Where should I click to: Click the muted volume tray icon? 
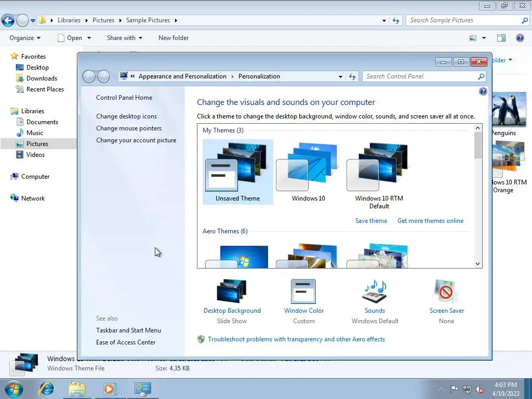click(480, 390)
